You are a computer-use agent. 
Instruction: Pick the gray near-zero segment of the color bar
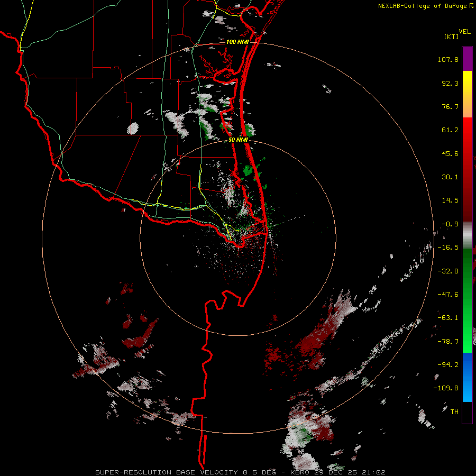point(467,235)
